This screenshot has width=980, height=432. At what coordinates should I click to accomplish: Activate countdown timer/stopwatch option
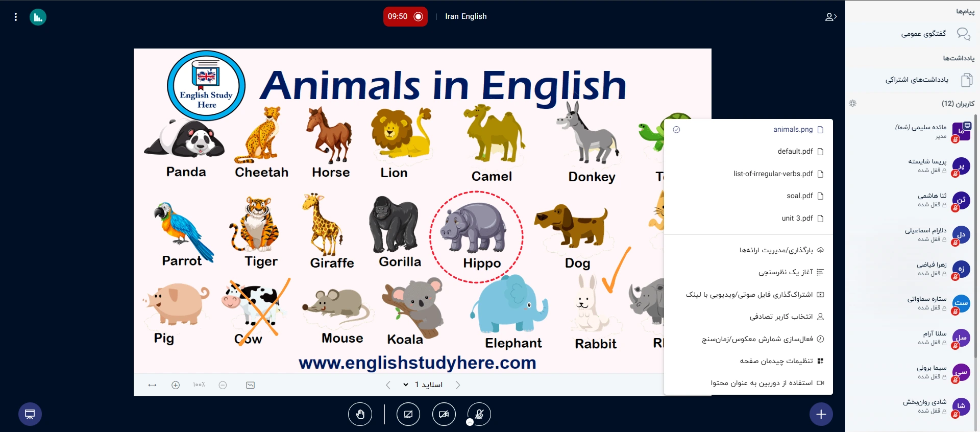tap(748, 339)
